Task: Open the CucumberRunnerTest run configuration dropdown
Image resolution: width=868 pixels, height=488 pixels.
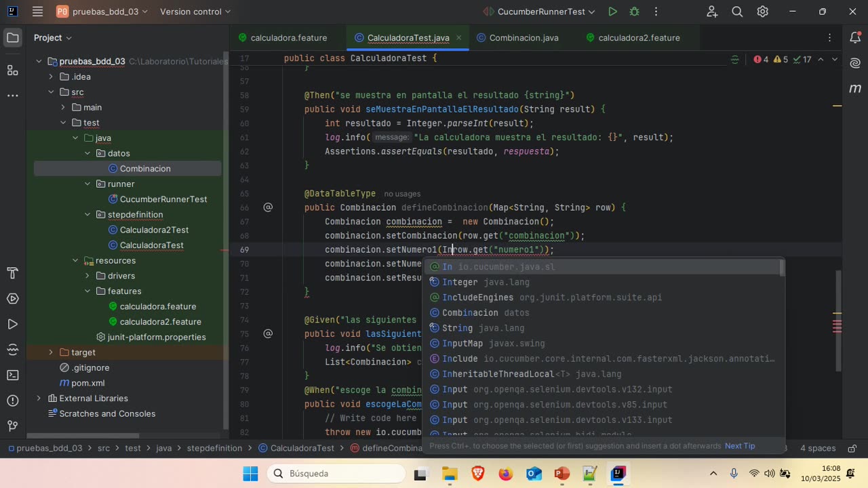Action: pyautogui.click(x=539, y=12)
